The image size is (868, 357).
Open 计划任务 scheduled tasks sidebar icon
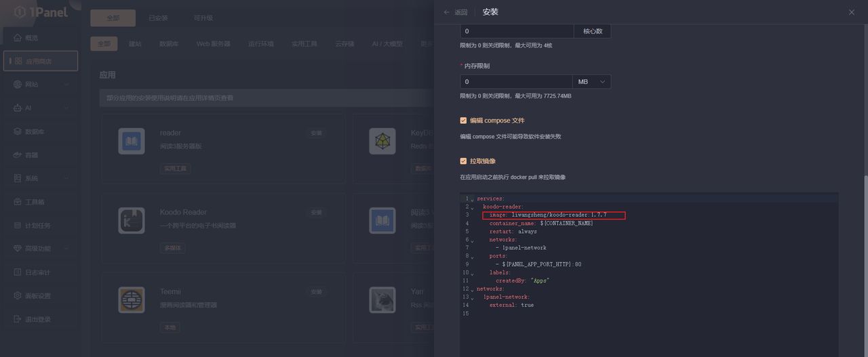point(18,226)
